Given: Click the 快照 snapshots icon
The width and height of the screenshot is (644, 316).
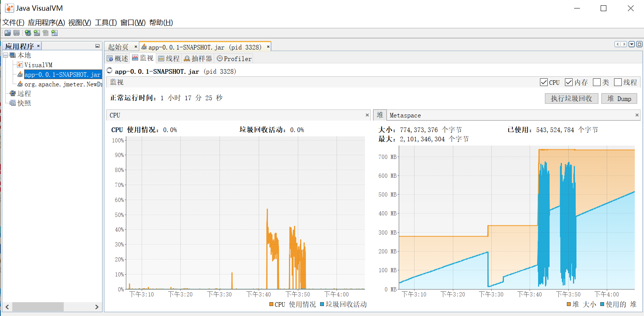Looking at the screenshot, I should [13, 103].
